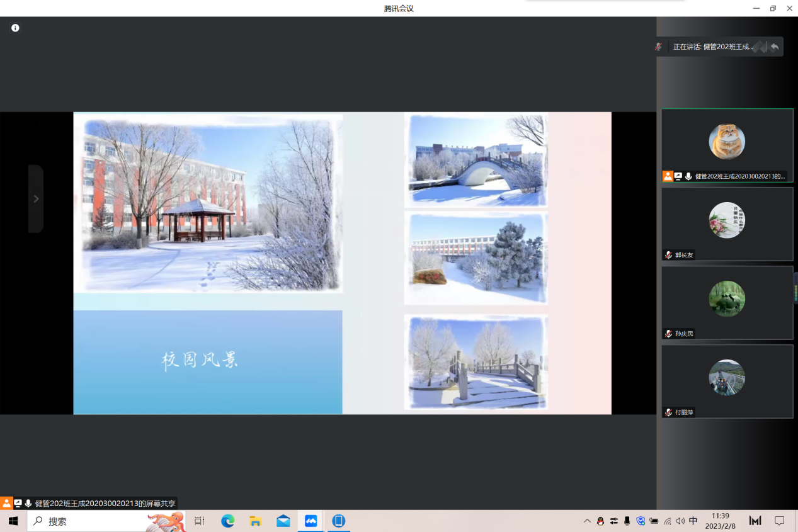Viewport: 798px width, 532px height.
Task: Click the reply arrow in speaker bar
Action: click(774, 47)
